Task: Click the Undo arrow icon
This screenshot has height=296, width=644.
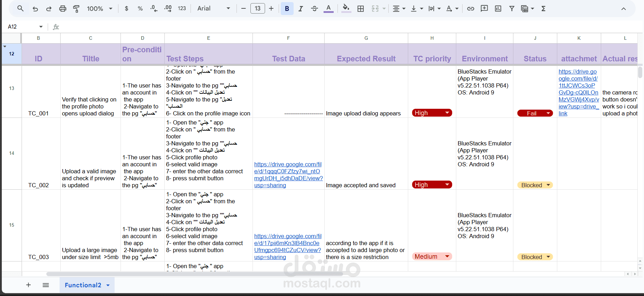Action: (x=35, y=9)
